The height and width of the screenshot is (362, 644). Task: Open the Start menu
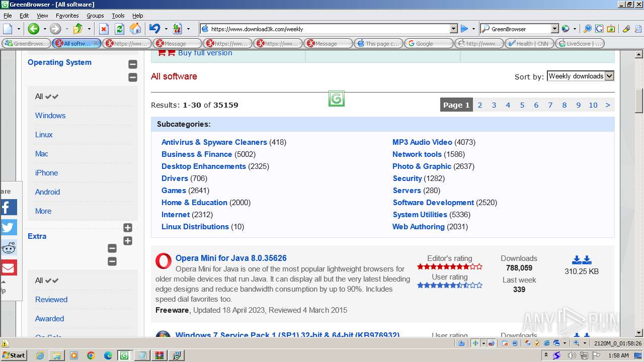point(14,355)
